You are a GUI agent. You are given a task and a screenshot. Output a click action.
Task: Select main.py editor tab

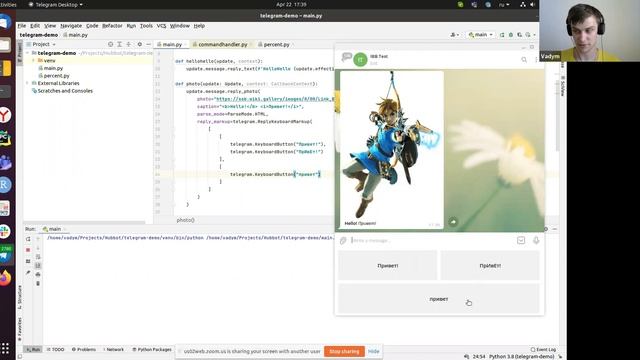pos(171,44)
